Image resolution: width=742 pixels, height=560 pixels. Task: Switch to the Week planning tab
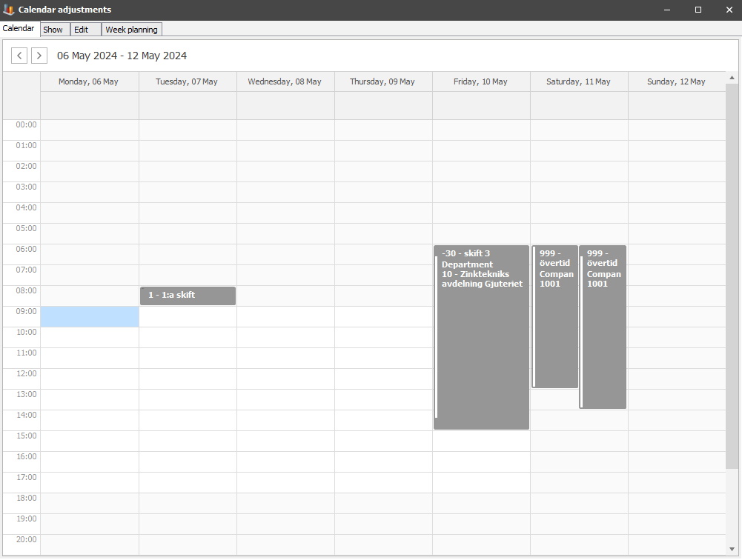pyautogui.click(x=131, y=30)
